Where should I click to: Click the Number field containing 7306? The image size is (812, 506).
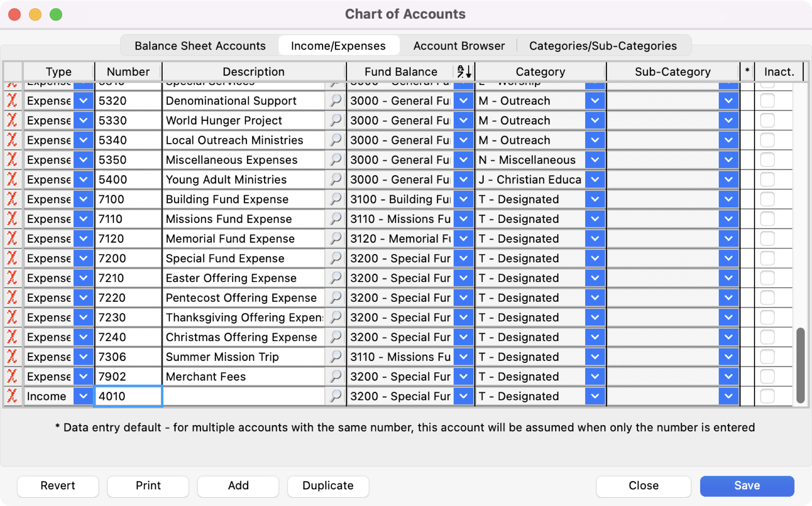click(128, 356)
